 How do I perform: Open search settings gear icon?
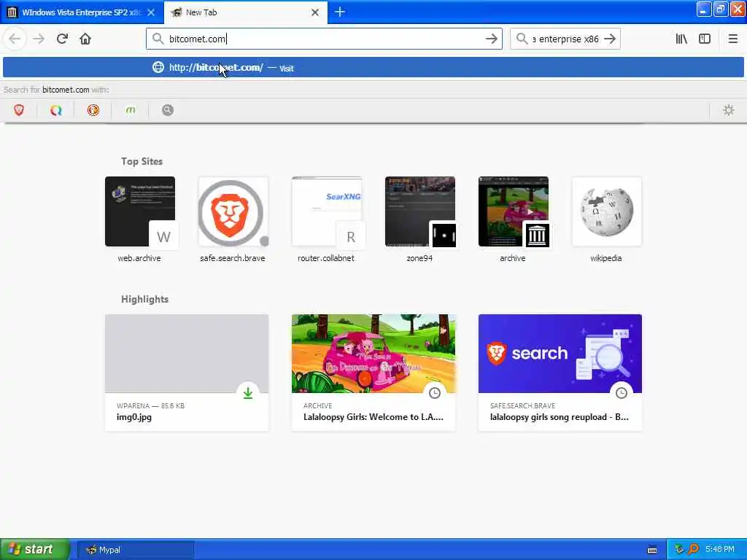[x=729, y=111]
